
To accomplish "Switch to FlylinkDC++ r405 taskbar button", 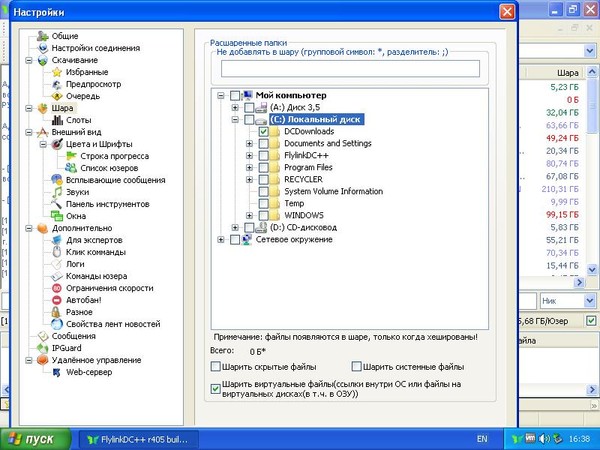I will pyautogui.click(x=139, y=439).
